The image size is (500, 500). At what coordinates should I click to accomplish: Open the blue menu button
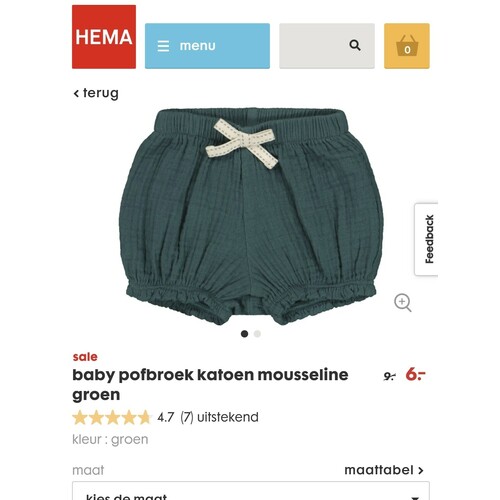click(207, 46)
